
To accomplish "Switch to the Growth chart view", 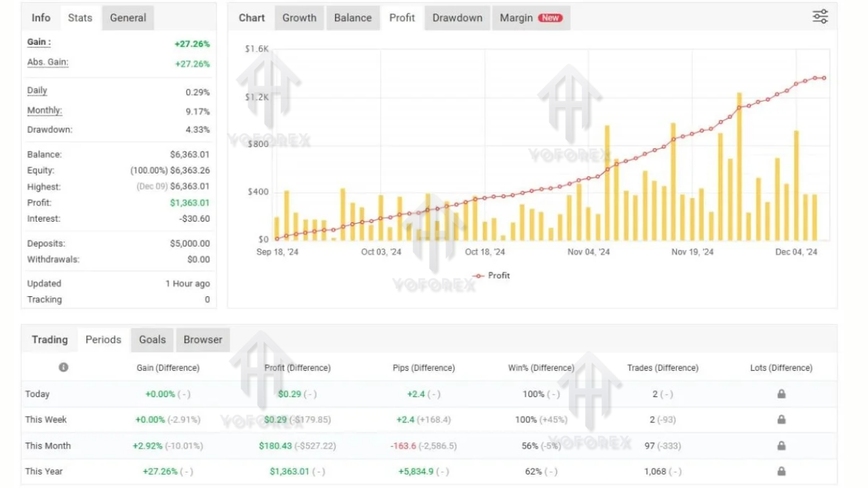I will [298, 18].
